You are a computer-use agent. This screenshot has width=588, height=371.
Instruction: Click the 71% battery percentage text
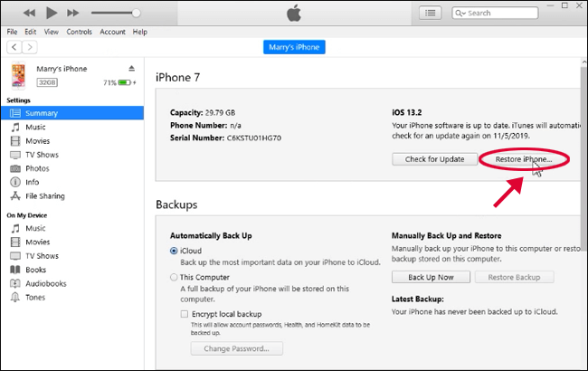109,83
